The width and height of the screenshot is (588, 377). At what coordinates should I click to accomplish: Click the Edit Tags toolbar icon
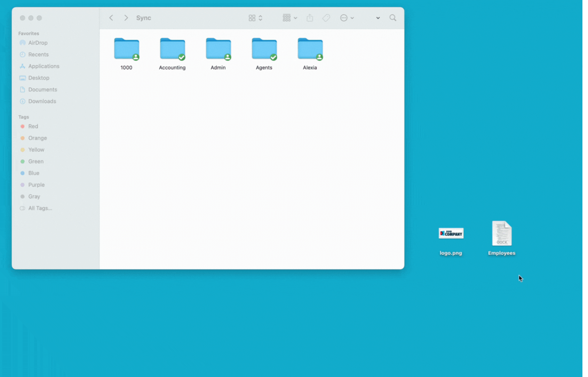pos(326,18)
